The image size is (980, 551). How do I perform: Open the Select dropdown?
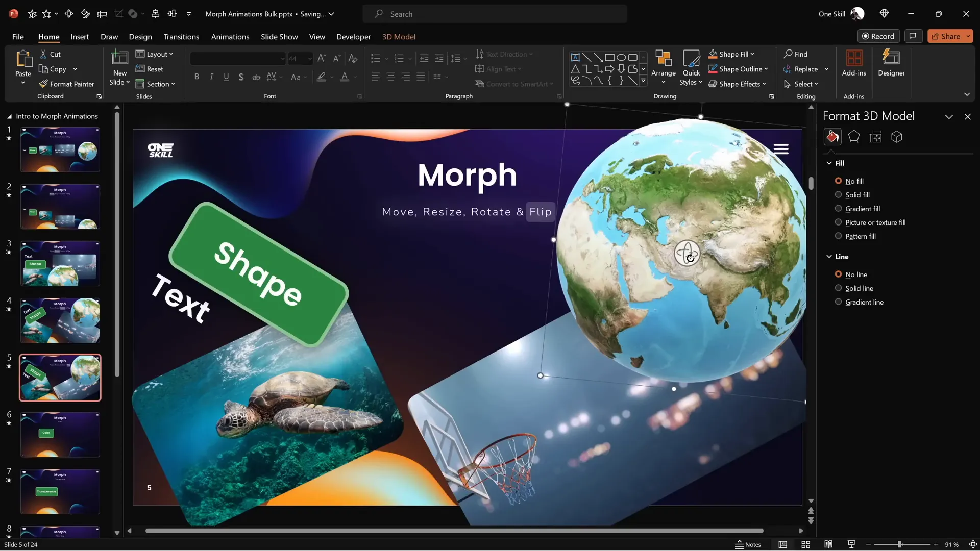801,84
